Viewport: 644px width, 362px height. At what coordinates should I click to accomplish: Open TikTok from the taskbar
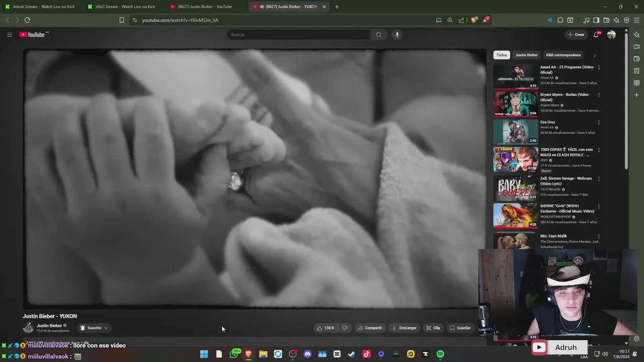(366, 354)
